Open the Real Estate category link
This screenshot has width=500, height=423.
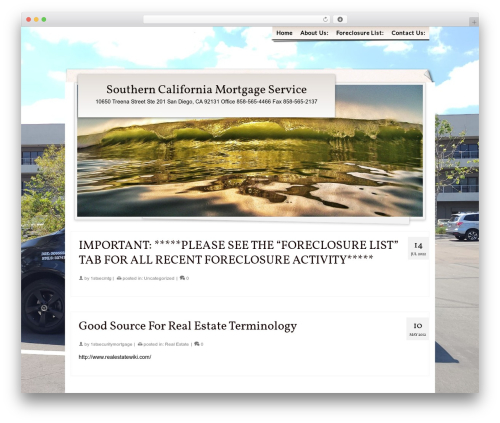click(x=177, y=344)
